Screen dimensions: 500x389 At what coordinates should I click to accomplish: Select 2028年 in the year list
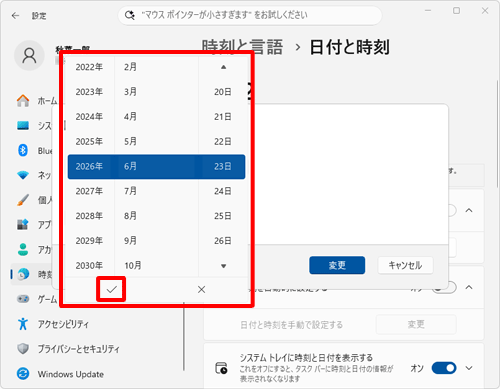89,216
